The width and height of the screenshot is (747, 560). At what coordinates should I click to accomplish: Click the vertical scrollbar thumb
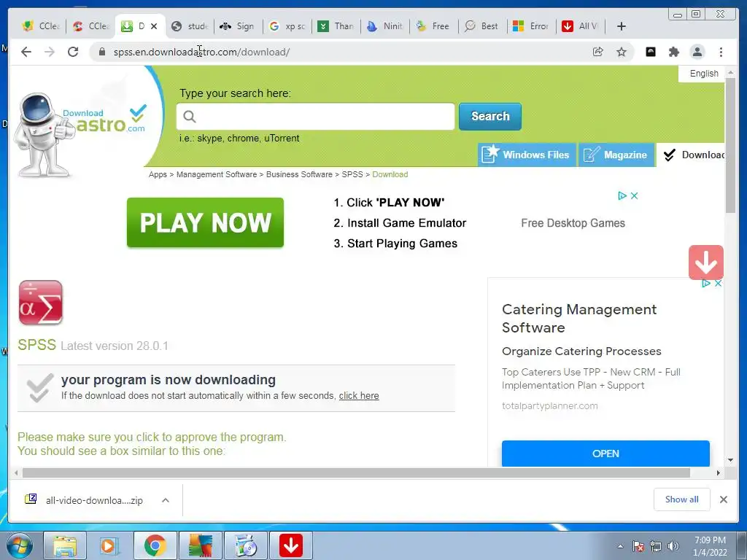(730, 145)
